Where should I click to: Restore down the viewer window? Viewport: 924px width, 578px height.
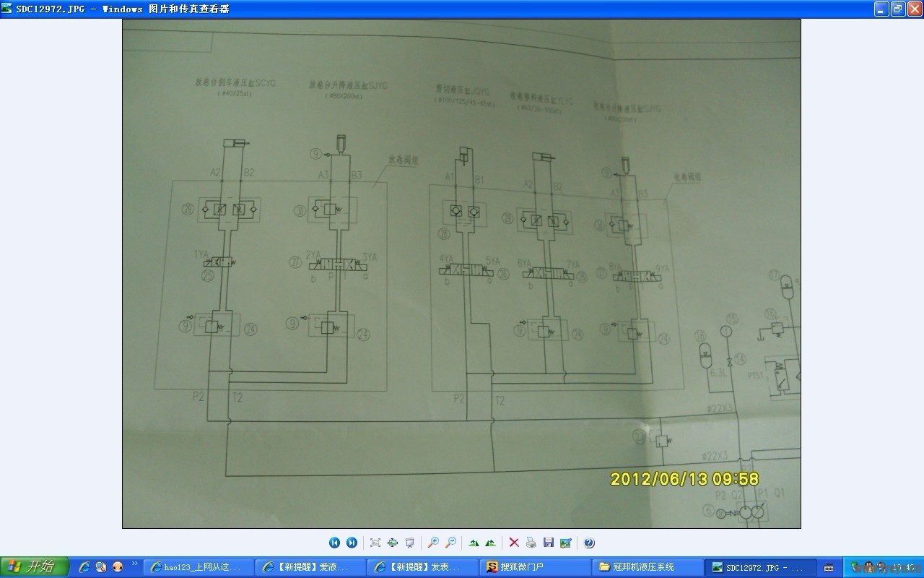897,9
